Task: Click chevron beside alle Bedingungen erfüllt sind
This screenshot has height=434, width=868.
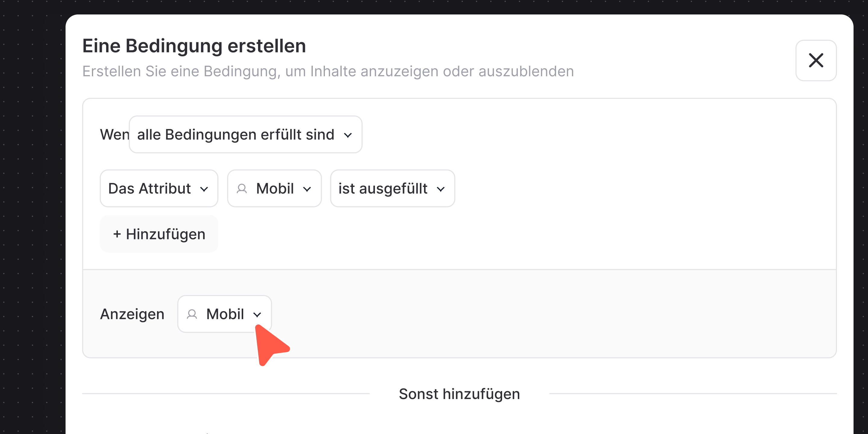Action: [x=348, y=135]
